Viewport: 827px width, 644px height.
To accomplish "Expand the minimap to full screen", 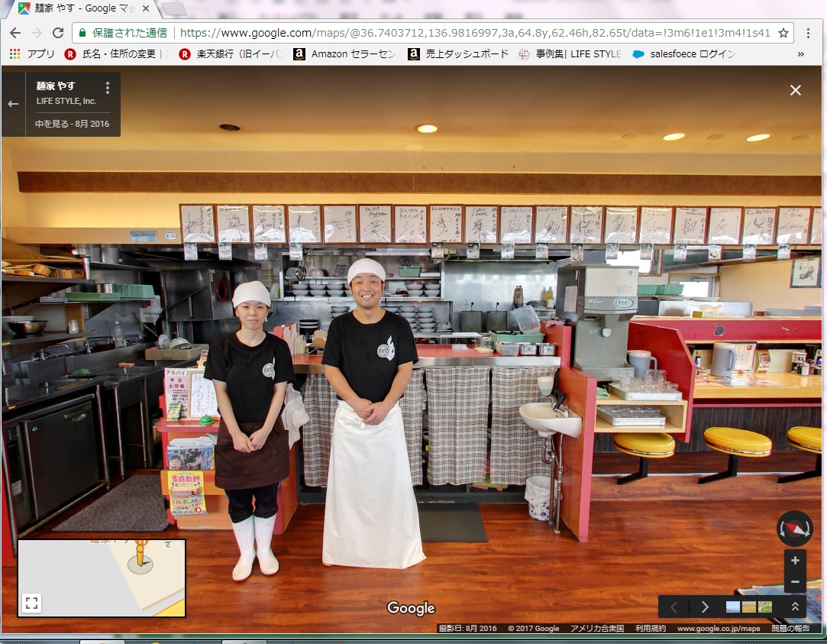I will coord(31,603).
